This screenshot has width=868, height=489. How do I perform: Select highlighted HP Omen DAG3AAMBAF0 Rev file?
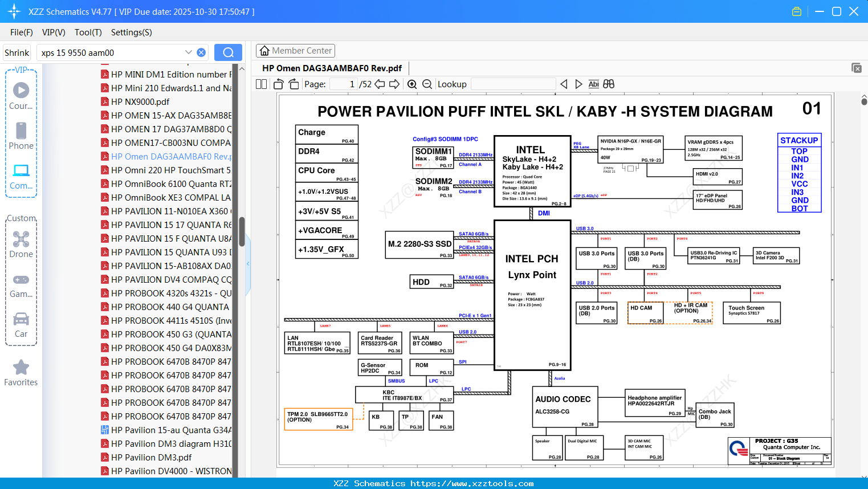[x=166, y=156]
